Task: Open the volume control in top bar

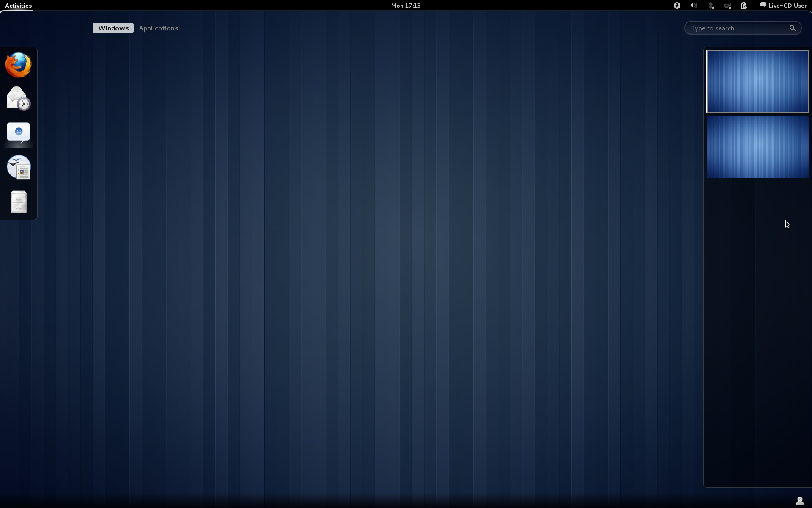Action: tap(694, 6)
